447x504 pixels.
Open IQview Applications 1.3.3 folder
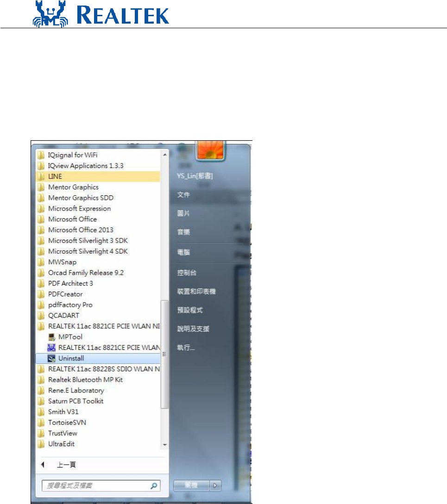98,166
